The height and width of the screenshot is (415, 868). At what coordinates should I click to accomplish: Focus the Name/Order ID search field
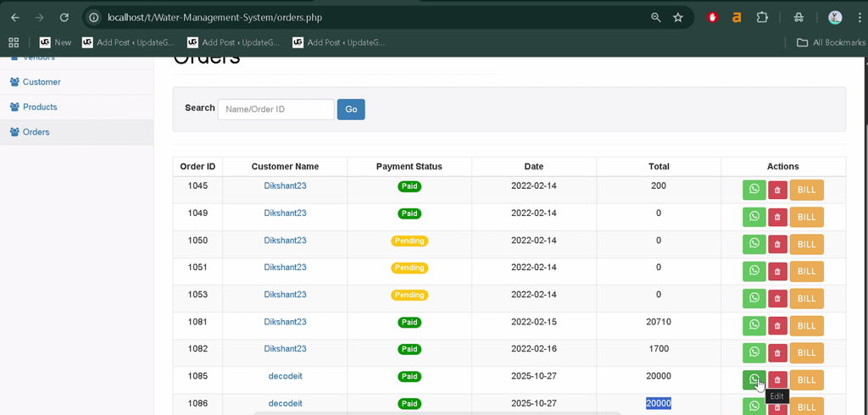[275, 109]
